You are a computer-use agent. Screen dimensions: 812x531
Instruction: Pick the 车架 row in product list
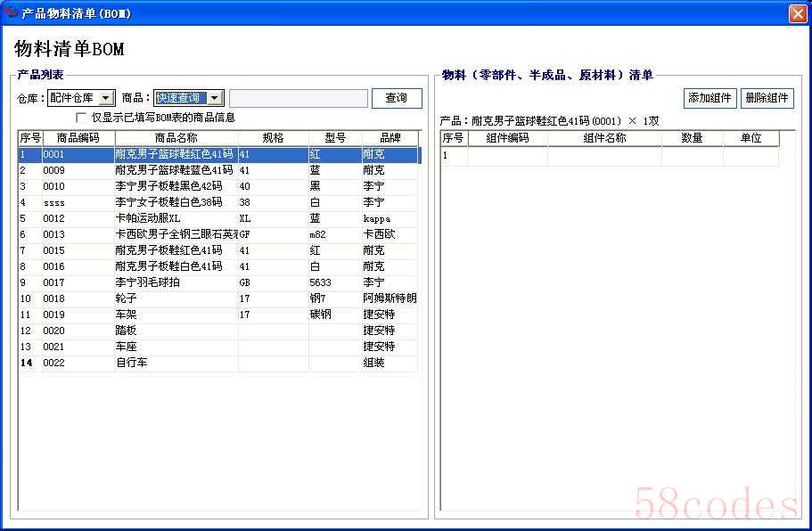pos(174,315)
